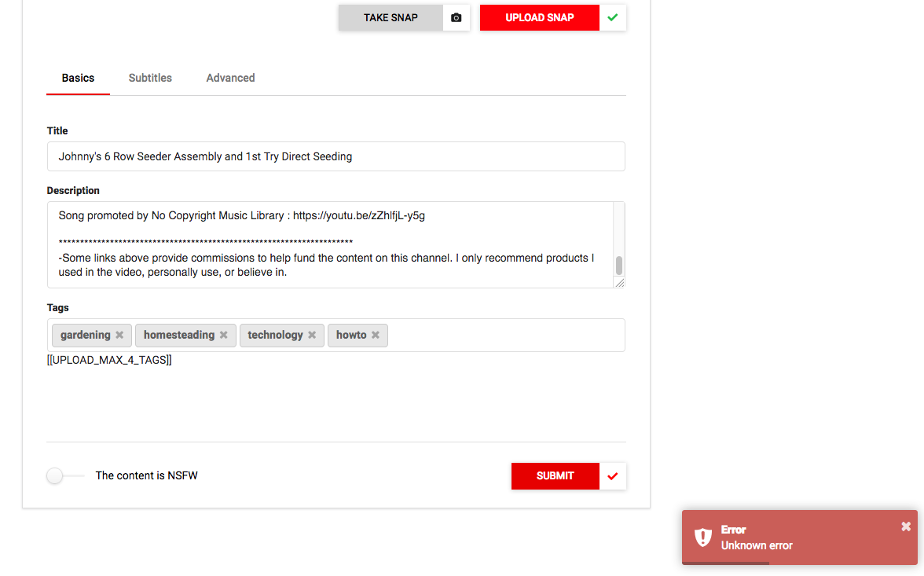
Task: Click the Title field label
Action: tap(57, 131)
